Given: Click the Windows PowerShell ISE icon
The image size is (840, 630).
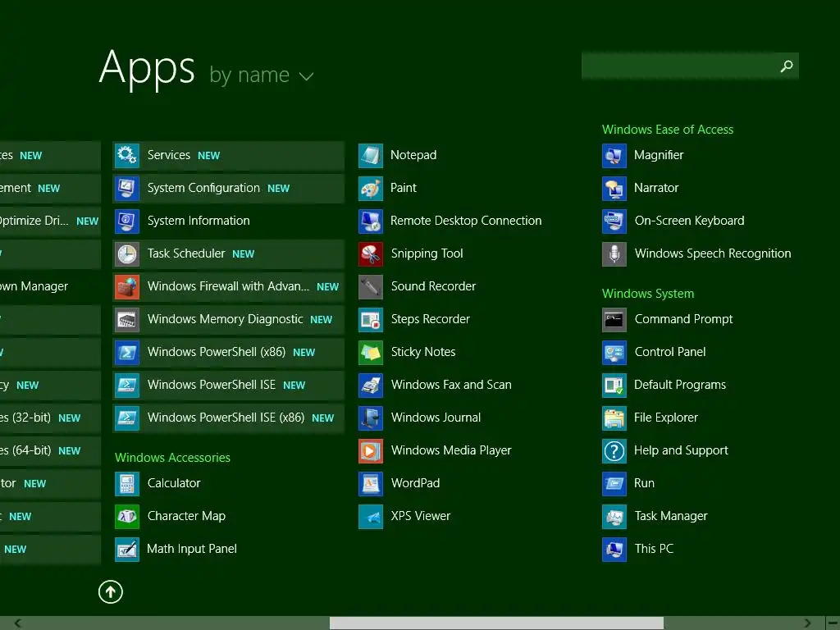Looking at the screenshot, I should coord(127,385).
